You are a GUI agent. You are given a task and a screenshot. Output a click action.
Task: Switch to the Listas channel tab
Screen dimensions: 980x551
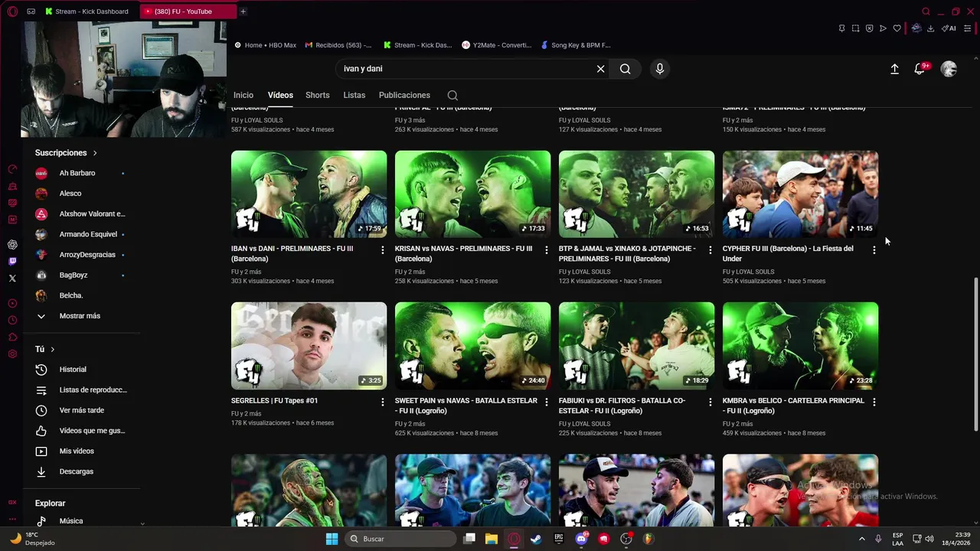tap(354, 96)
